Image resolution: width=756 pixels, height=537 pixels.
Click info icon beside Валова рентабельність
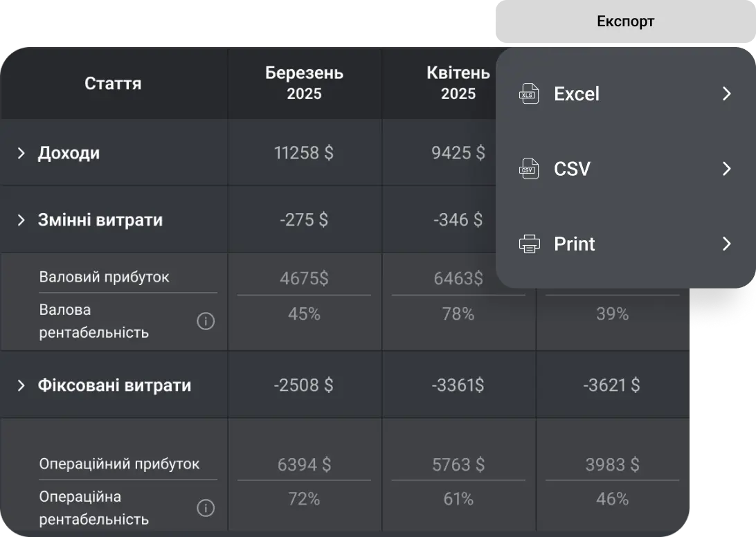[206, 321]
